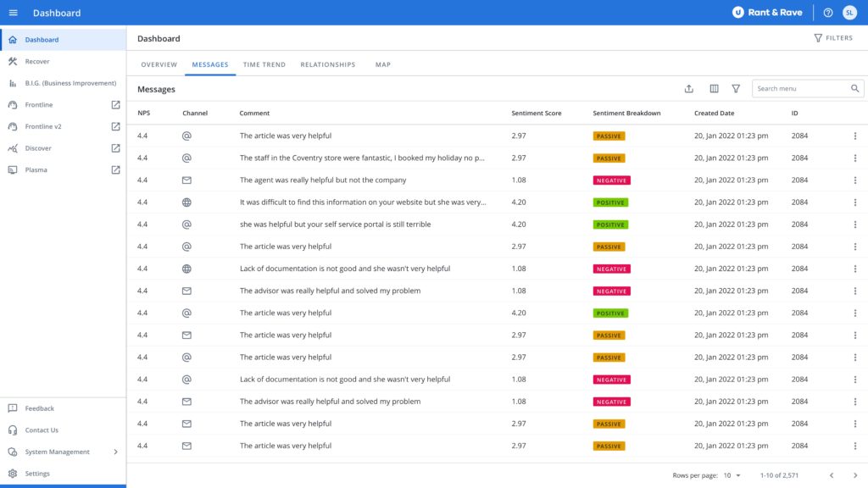The height and width of the screenshot is (488, 868).
Task: Go to next page of messages
Action: (x=854, y=475)
